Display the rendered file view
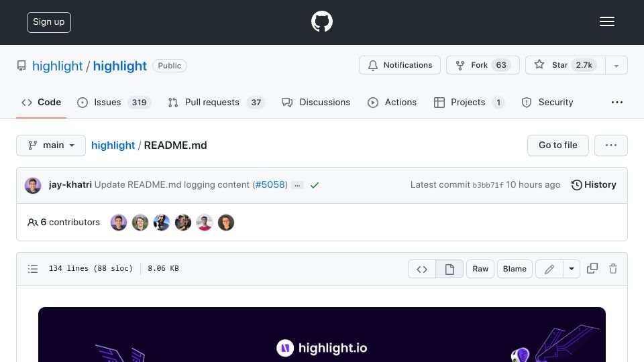This screenshot has width=644, height=362. point(449,269)
